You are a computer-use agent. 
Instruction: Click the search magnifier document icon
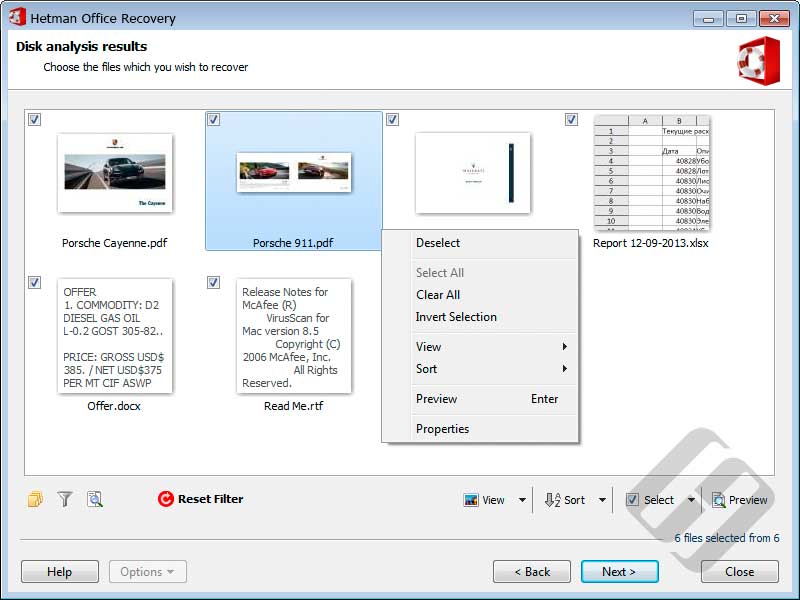click(95, 499)
